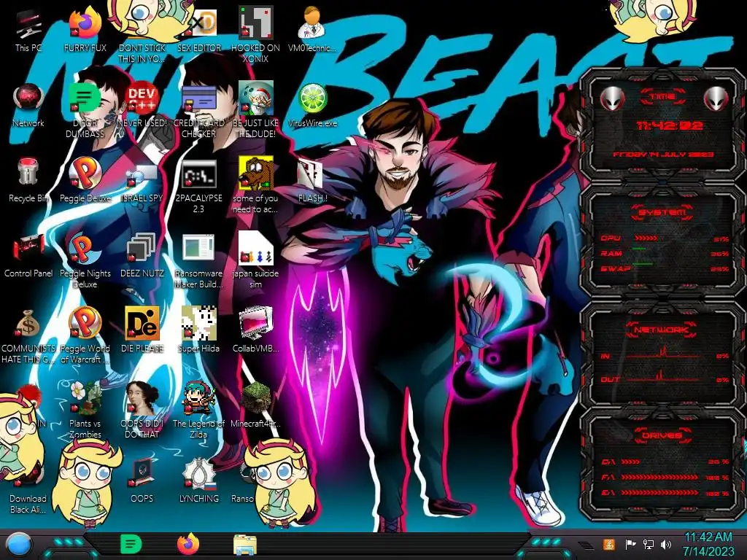Open Action Center flag tray icon
The width and height of the screenshot is (747, 560).
click(630, 544)
